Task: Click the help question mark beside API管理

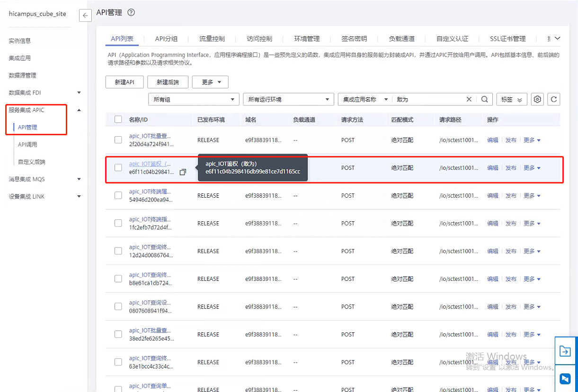Action: (x=131, y=13)
